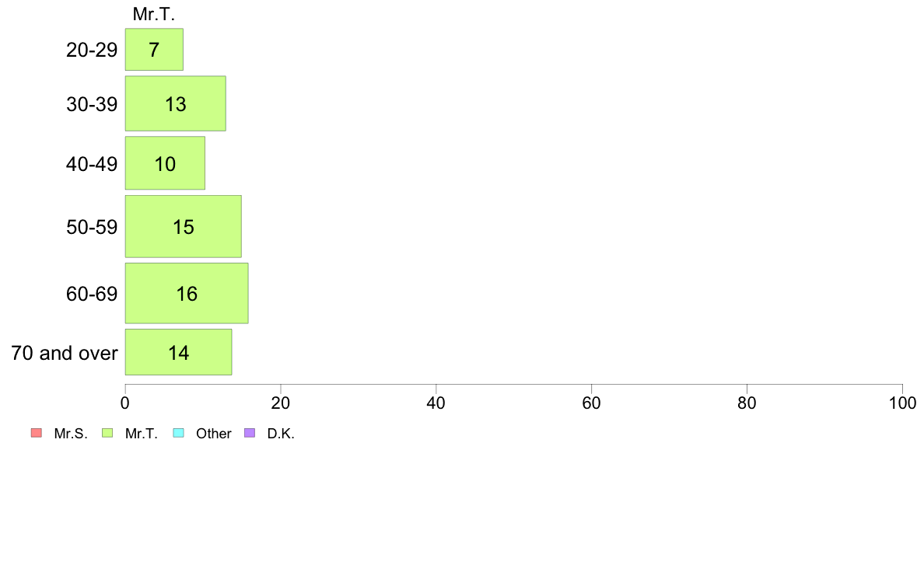This screenshot has height=572, width=924.
Task: Select the 70 and over bar
Action: tap(179, 352)
